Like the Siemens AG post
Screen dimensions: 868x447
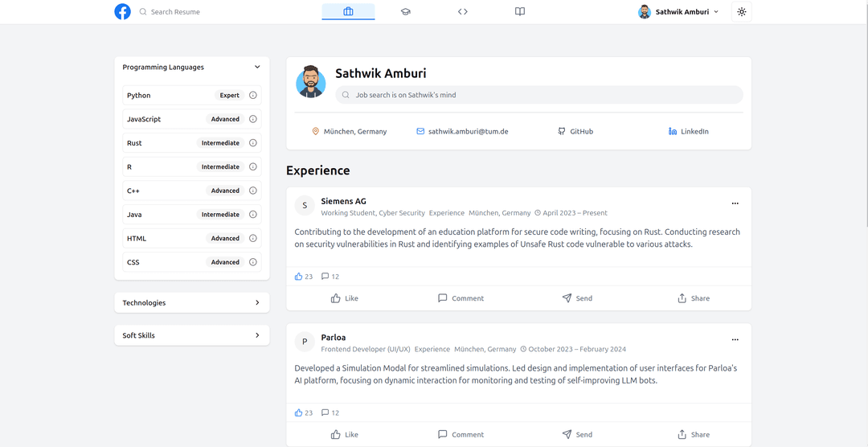(x=344, y=298)
